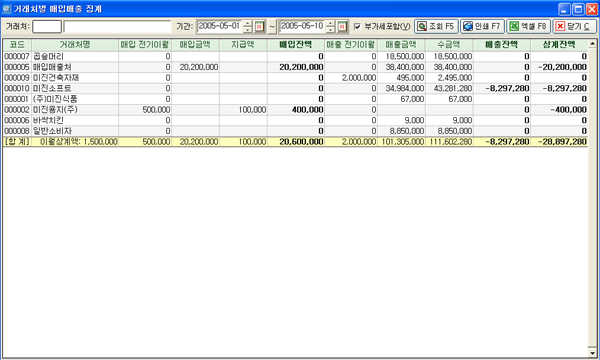Click the 거래처 name text field

[117, 26]
